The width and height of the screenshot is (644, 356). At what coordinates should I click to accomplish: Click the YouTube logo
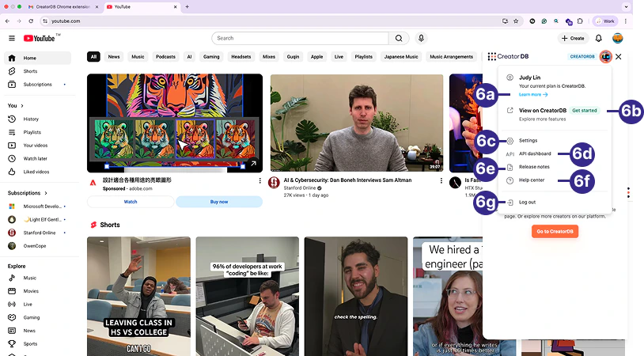pos(39,38)
